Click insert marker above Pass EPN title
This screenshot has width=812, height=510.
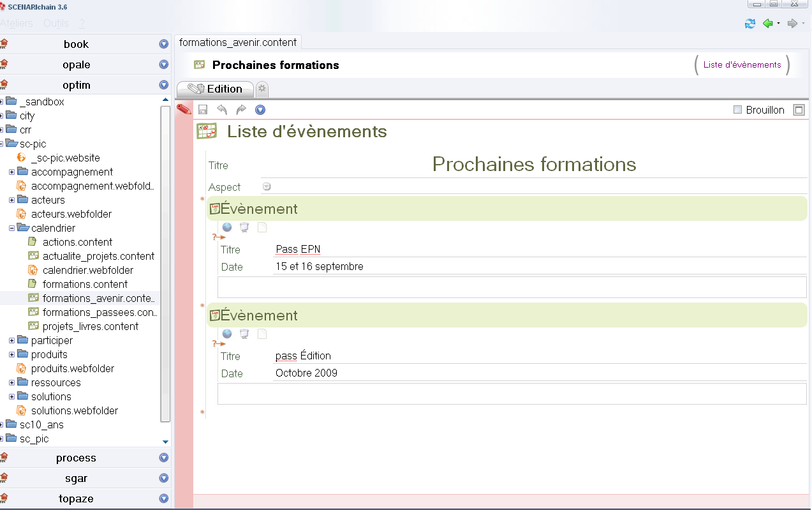point(218,237)
